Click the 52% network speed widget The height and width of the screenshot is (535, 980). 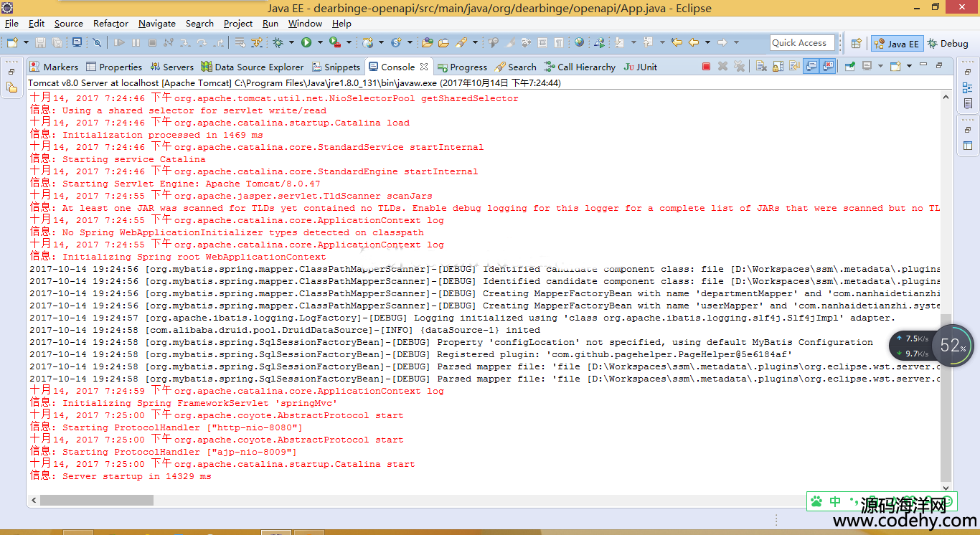tap(932, 346)
